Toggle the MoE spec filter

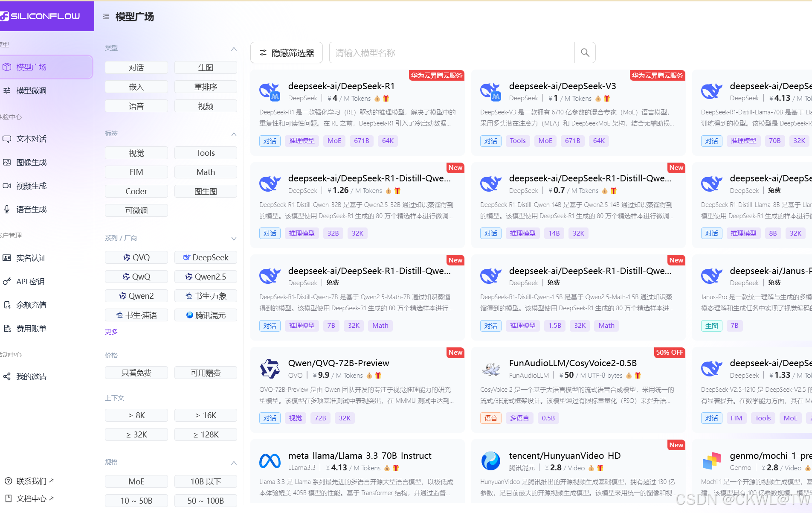point(136,481)
